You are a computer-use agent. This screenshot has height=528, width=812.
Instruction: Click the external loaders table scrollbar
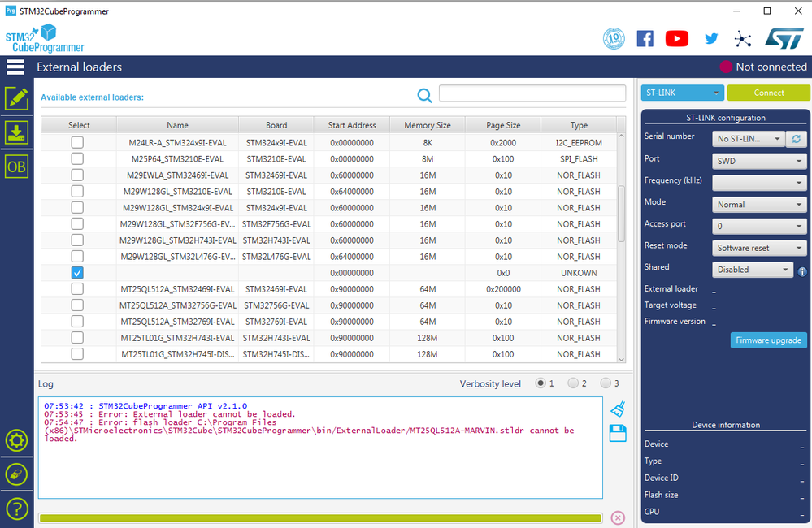622,214
